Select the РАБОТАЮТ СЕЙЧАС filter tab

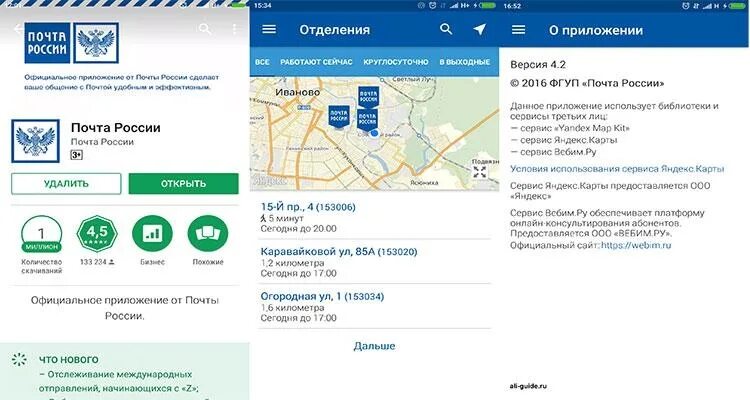coord(316,62)
